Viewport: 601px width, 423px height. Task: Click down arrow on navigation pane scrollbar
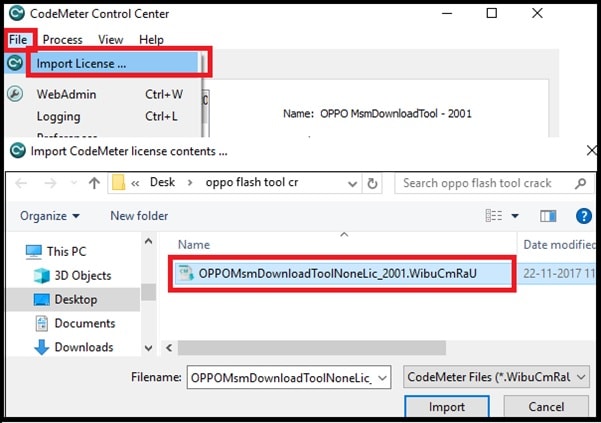tap(149, 348)
